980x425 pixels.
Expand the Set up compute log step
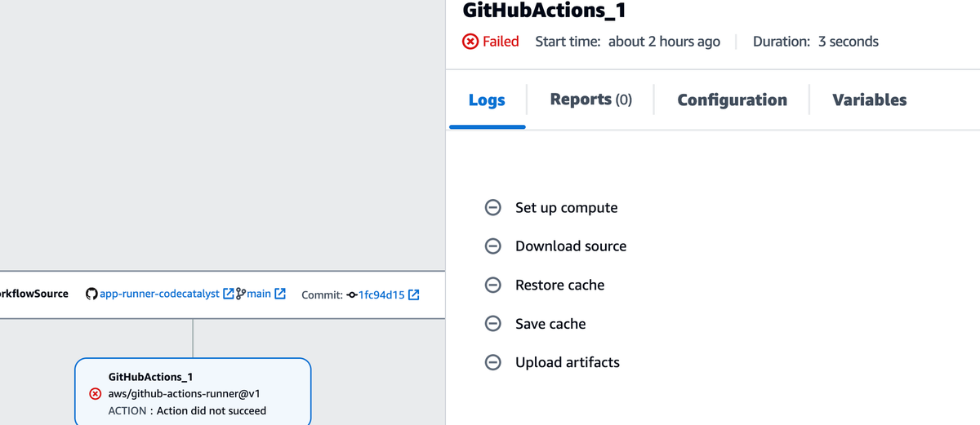566,208
